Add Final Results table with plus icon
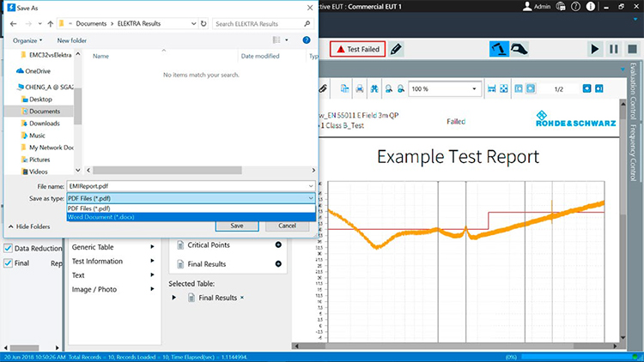 tap(278, 264)
